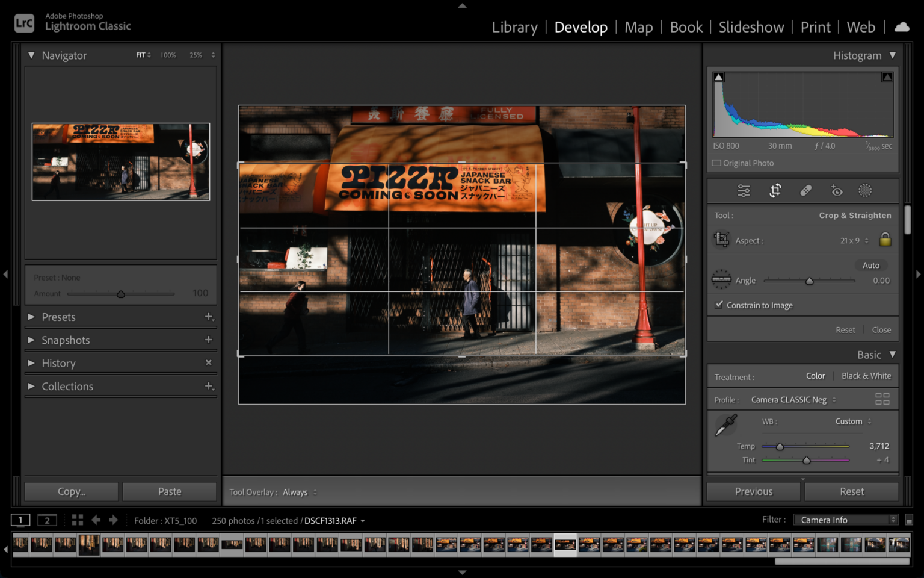The image size is (924, 578).
Task: Open the Slideshow module
Action: click(751, 27)
